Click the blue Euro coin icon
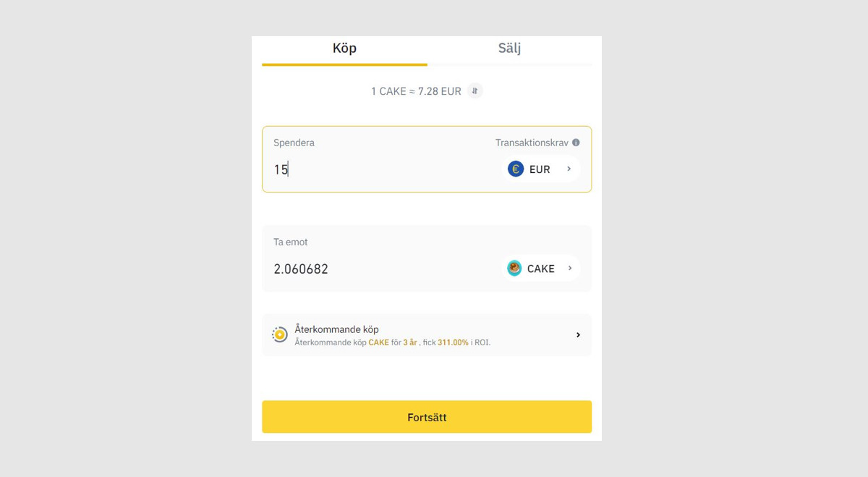This screenshot has width=868, height=477. tap(516, 169)
